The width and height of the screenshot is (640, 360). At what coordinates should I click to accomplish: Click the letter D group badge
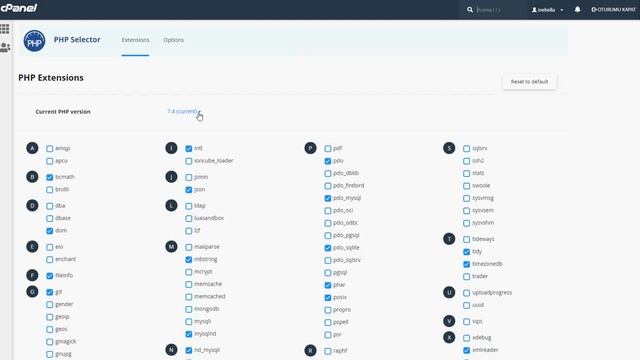(32, 205)
